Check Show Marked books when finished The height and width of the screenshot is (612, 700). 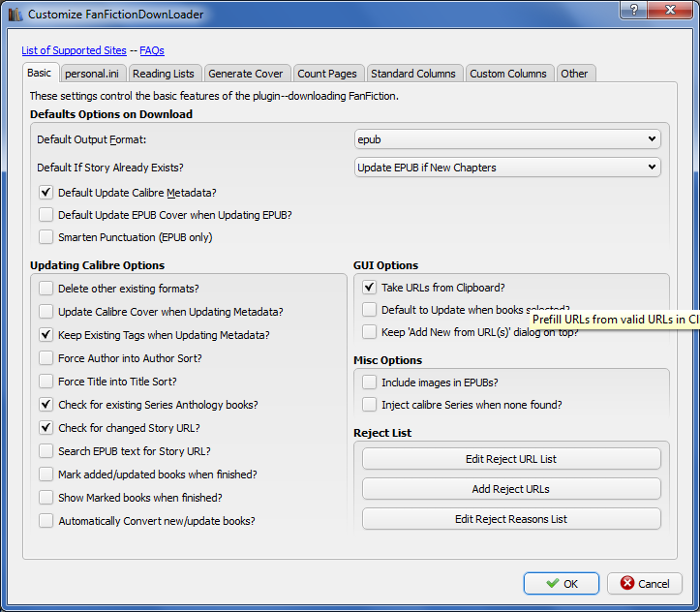pyautogui.click(x=46, y=498)
